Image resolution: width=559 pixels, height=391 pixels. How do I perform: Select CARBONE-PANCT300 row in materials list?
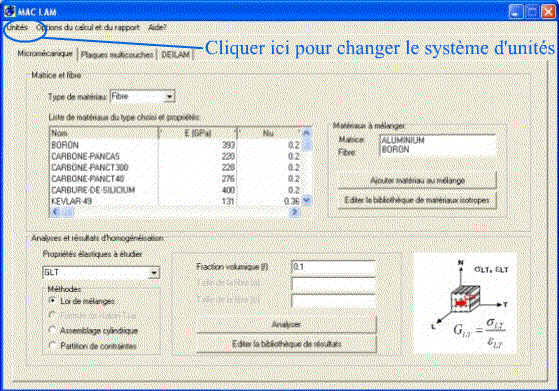pos(175,168)
